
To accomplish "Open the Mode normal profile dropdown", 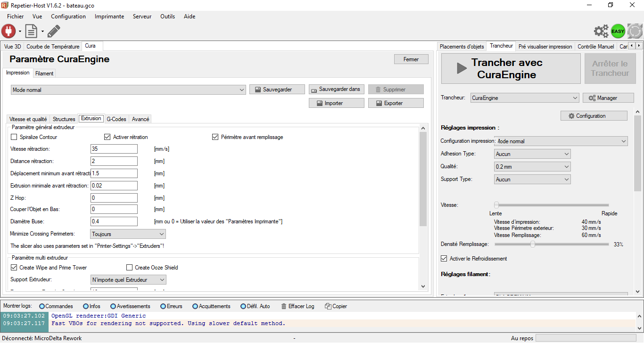I will click(x=128, y=90).
